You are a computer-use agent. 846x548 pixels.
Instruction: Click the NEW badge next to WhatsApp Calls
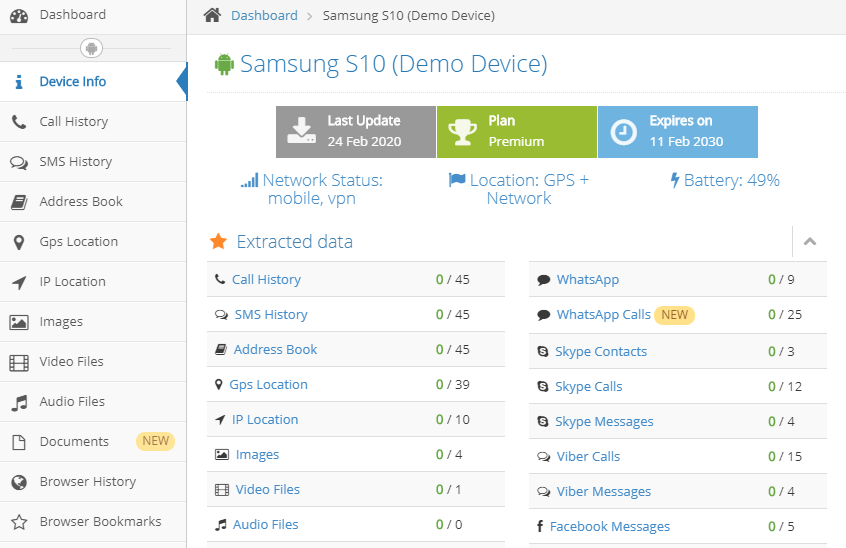[x=674, y=314]
